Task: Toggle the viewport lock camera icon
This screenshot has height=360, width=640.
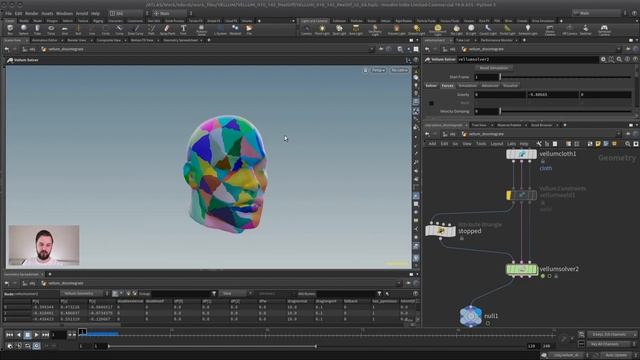Action: tap(365, 70)
